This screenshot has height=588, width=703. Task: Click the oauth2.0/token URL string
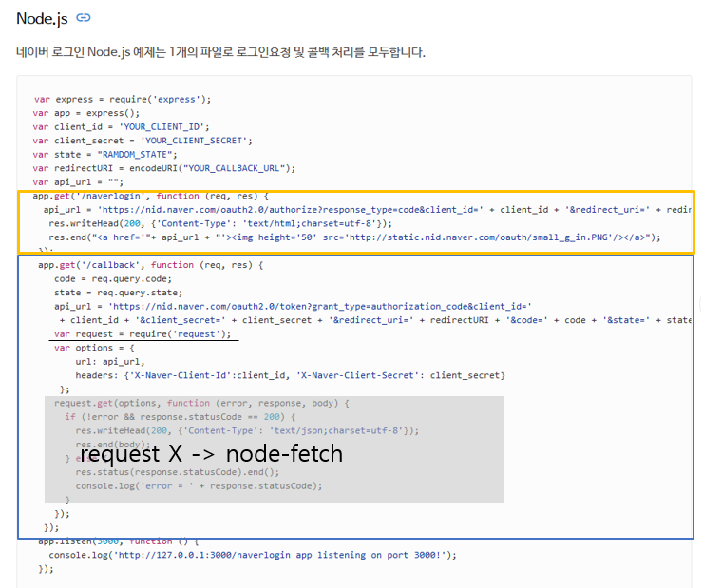pos(319,307)
